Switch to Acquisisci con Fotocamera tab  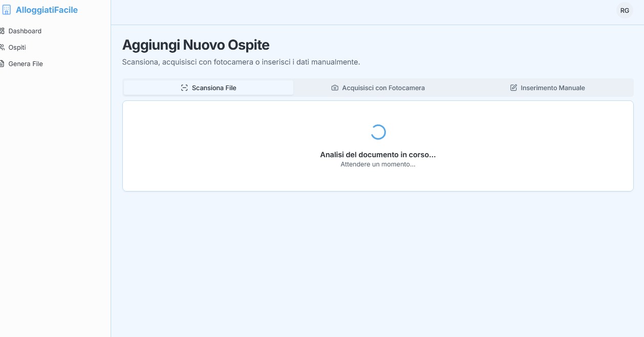pos(378,88)
